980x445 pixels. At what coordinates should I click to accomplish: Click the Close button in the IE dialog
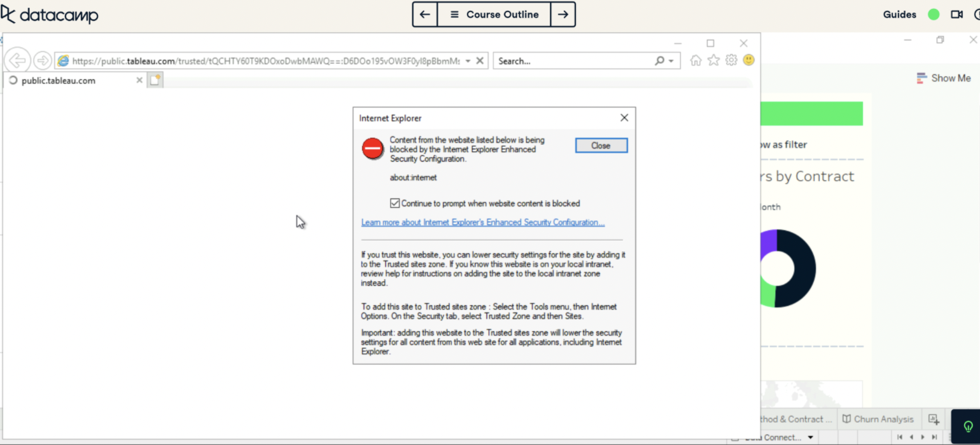pos(601,146)
